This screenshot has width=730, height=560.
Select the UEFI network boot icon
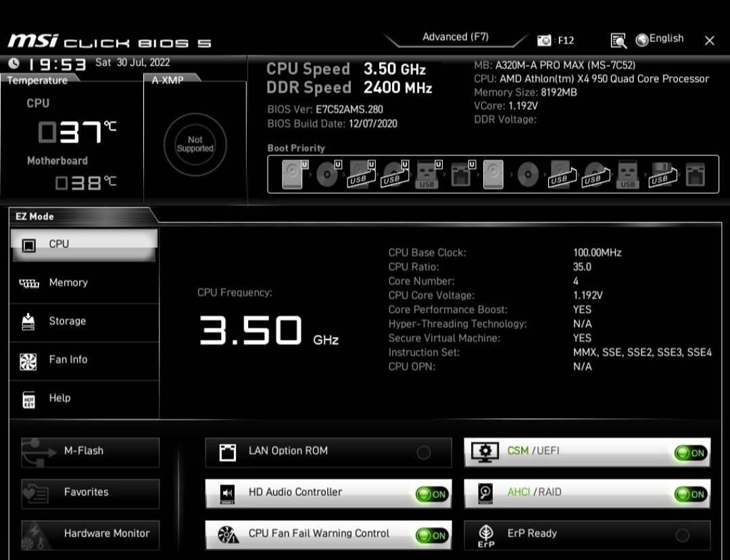[462, 174]
